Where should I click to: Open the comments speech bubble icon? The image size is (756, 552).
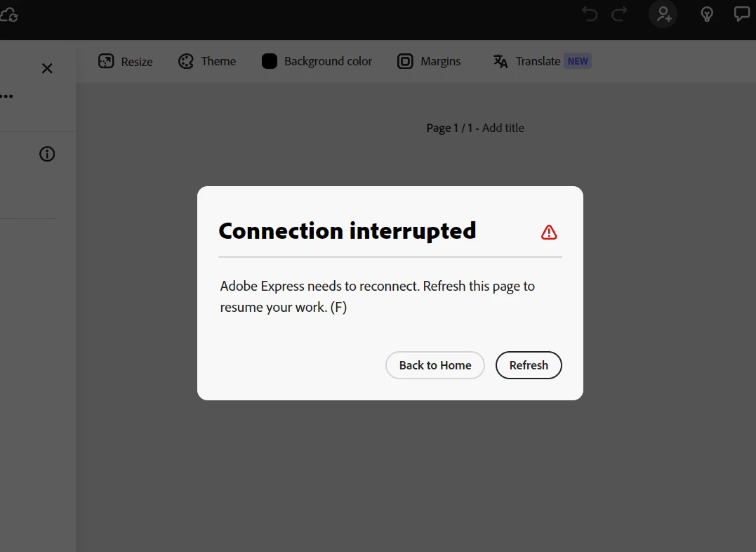coord(741,14)
